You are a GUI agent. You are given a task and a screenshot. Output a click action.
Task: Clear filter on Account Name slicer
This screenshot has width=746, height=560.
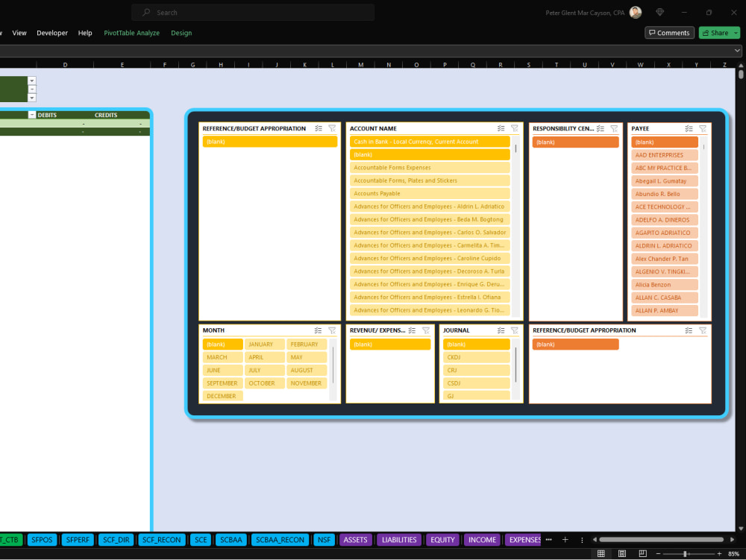tap(515, 128)
